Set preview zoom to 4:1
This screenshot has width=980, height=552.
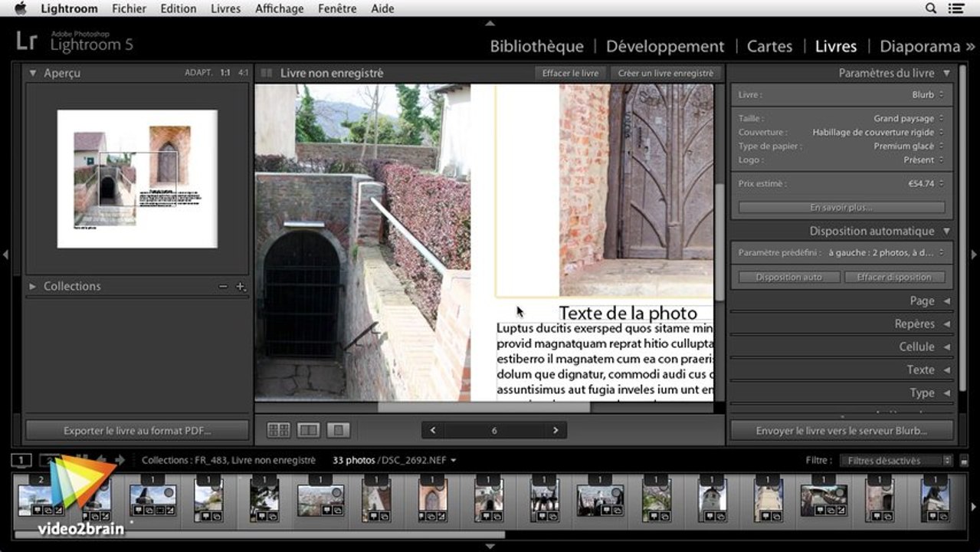(243, 73)
